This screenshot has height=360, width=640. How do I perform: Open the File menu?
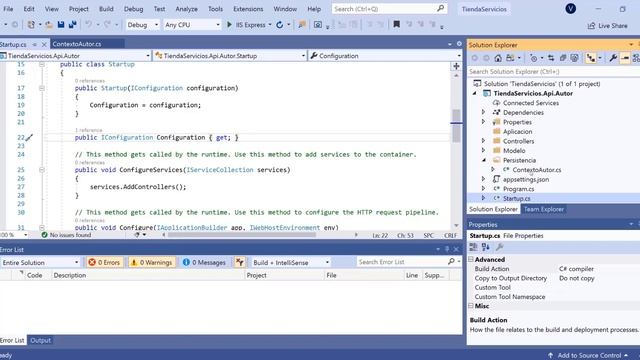8,9
